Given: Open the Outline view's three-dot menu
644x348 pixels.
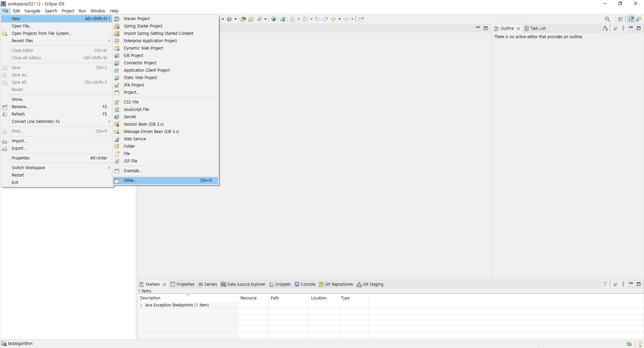Looking at the screenshot, I should click(x=624, y=28).
